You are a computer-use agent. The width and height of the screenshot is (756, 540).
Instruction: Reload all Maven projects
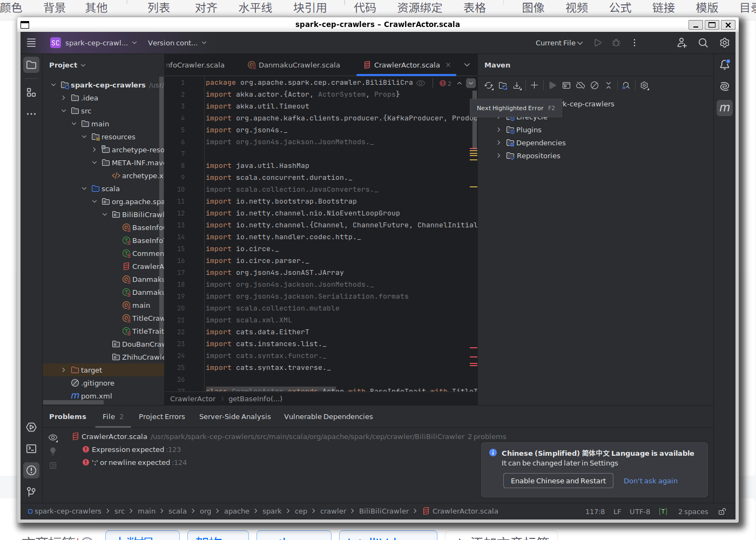pos(489,85)
